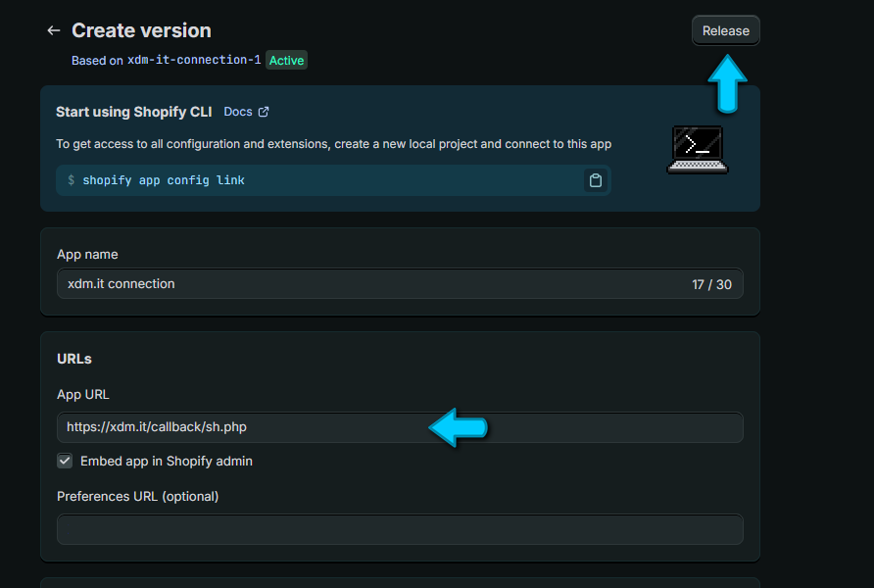874x588 pixels.
Task: Focus the App URL input field
Action: pyautogui.click(x=400, y=427)
